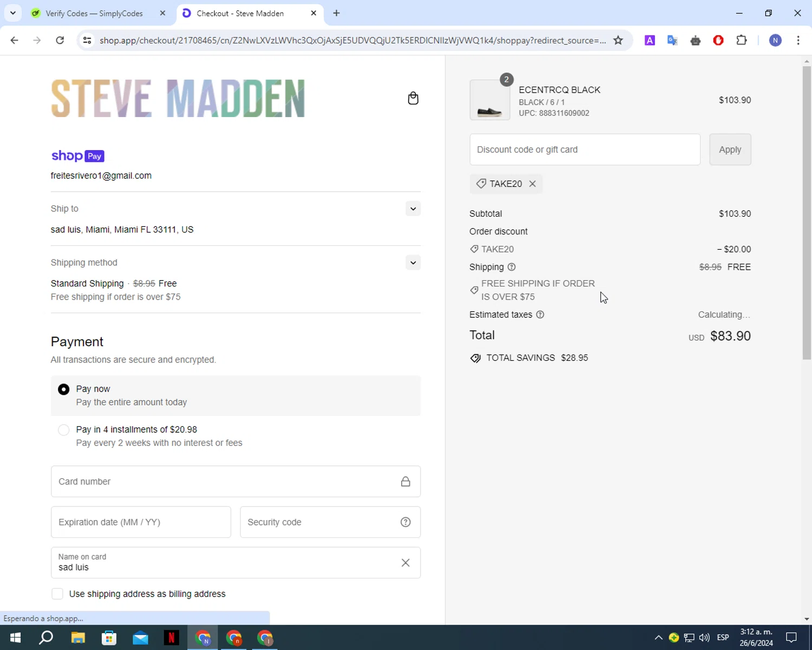The width and height of the screenshot is (812, 650).
Task: Open Chrome profile N avatar
Action: [775, 40]
